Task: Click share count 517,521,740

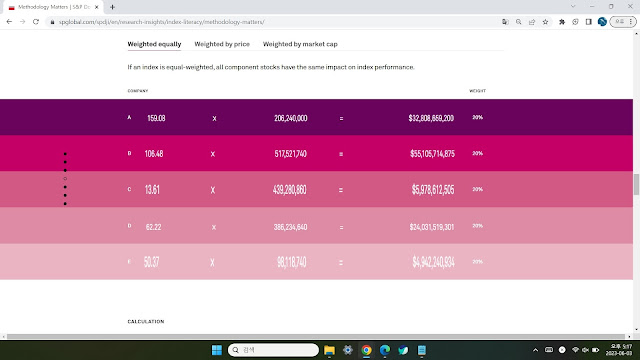Action: pos(291,154)
